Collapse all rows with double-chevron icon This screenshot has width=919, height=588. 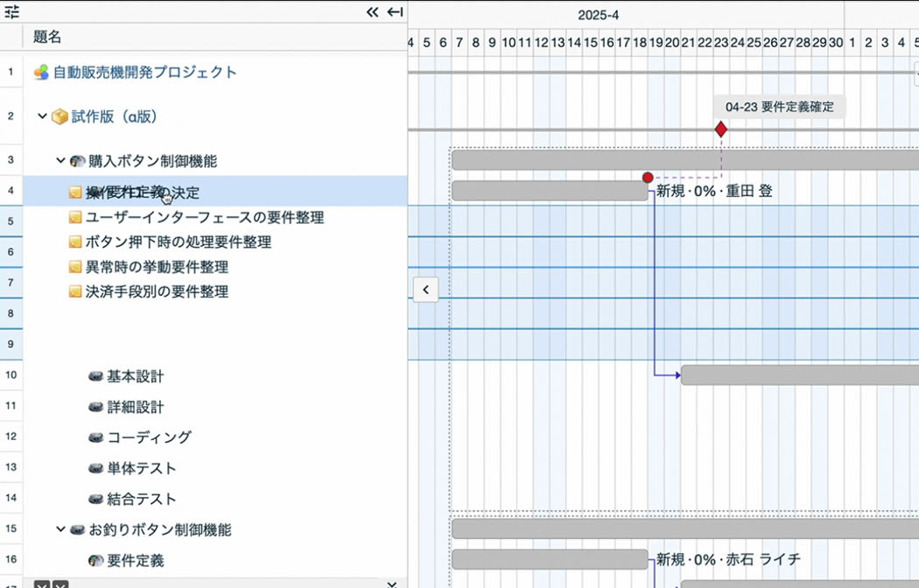pyautogui.click(x=372, y=11)
